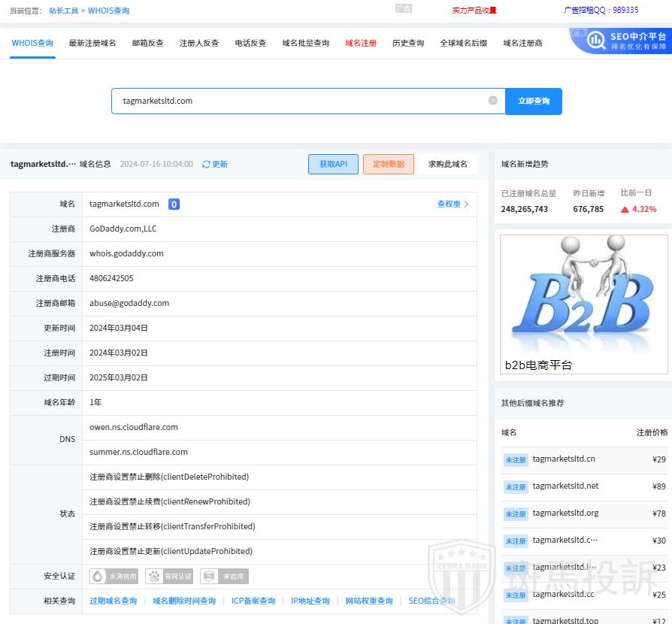The width and height of the screenshot is (672, 624).
Task: Open the 过期域名查询 link
Action: pyautogui.click(x=114, y=601)
